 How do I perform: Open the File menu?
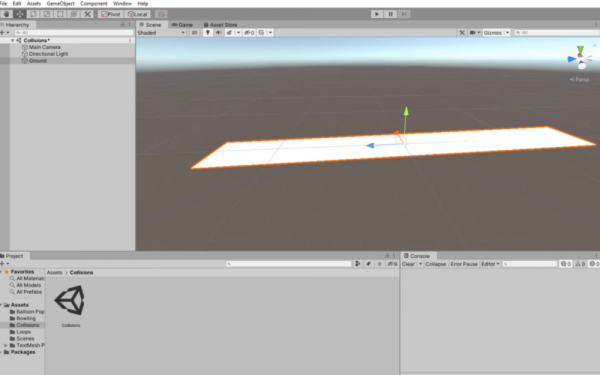3,3
